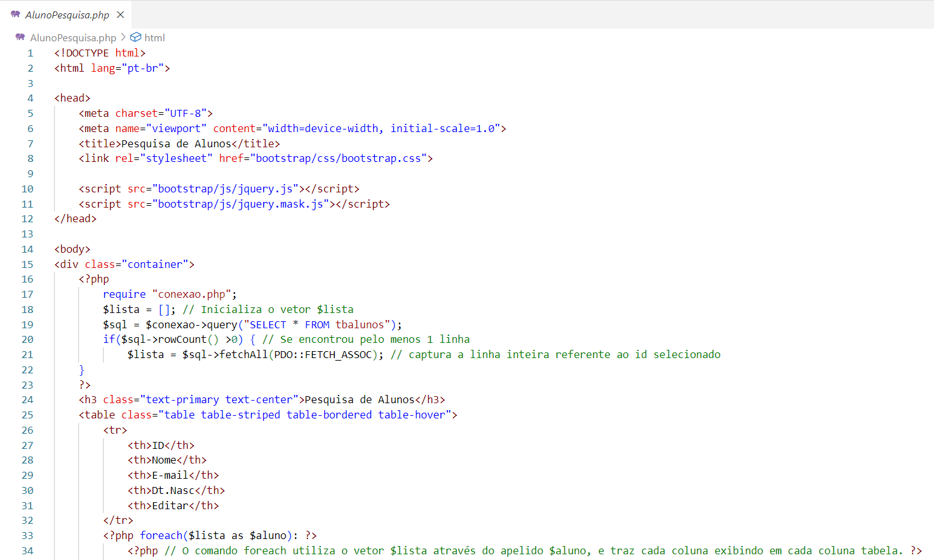Image resolution: width=934 pixels, height=560 pixels.
Task: Click the html symbol cube icon in breadcrumb
Action: [x=135, y=37]
